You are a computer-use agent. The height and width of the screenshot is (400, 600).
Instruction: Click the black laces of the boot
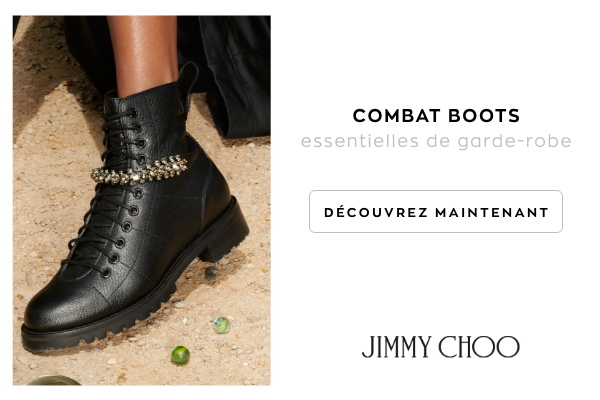(x=111, y=191)
